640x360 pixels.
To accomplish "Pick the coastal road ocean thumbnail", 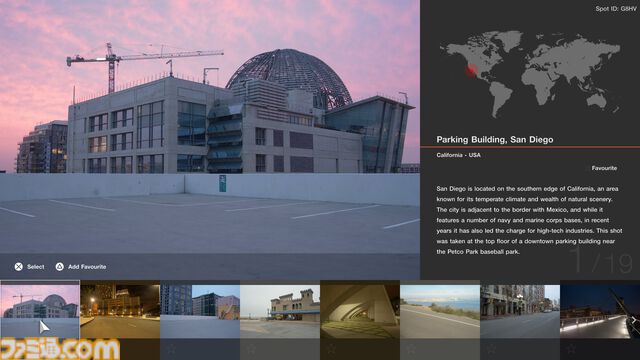I will point(440,311).
